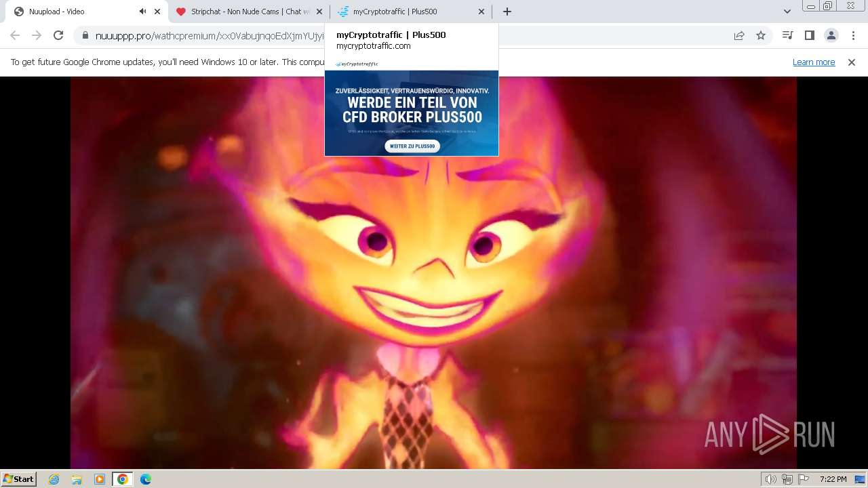Minimize the Chrome window
The width and height of the screenshot is (868, 488).
810,6
